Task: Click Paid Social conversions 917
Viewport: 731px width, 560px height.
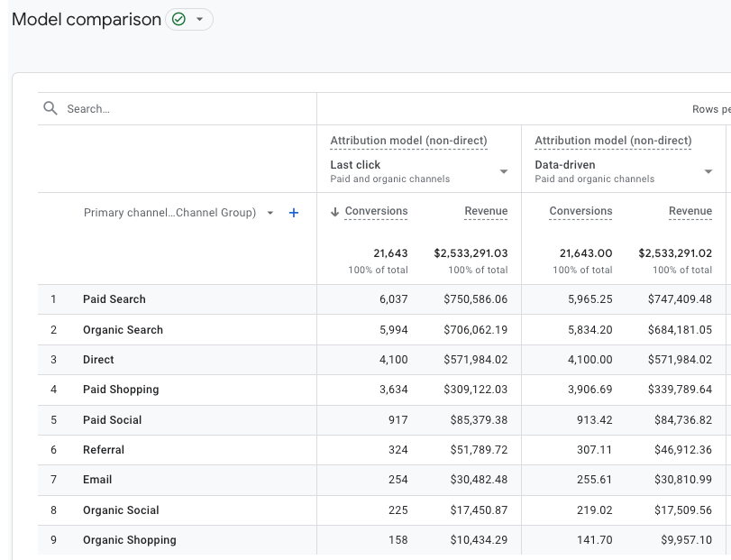Action: pyautogui.click(x=398, y=419)
